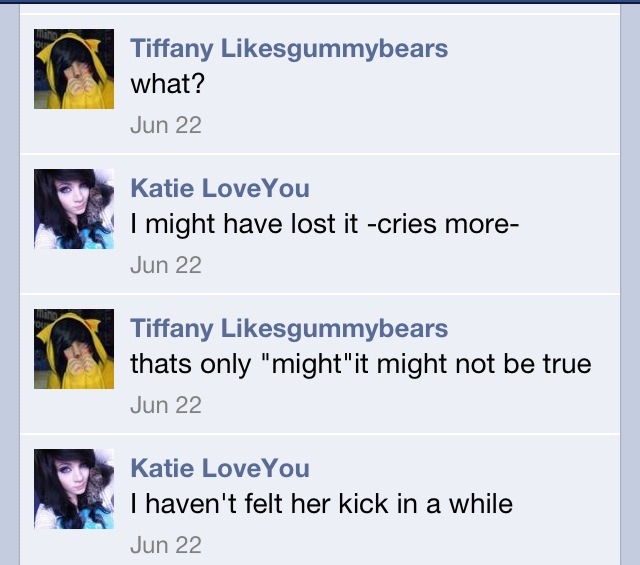Tap Tiffany's avatar beside the "what?" comment
Screen dimensions: 640x565
tap(74, 69)
